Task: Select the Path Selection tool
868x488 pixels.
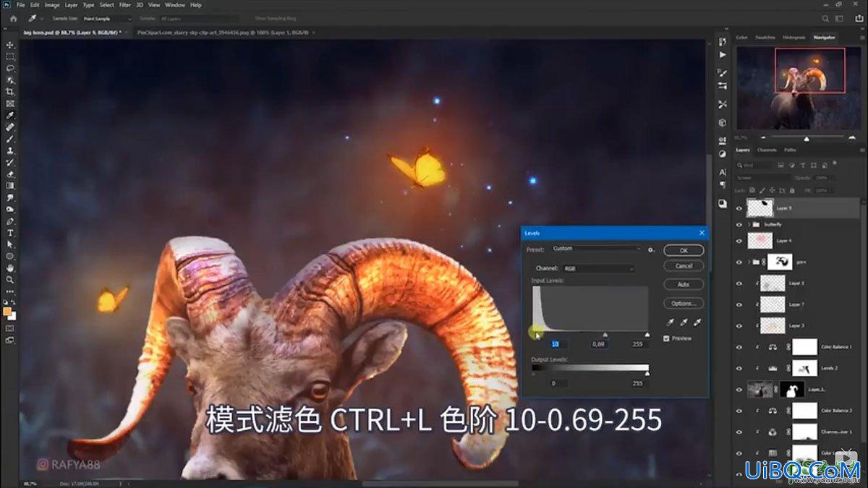Action: (x=10, y=244)
